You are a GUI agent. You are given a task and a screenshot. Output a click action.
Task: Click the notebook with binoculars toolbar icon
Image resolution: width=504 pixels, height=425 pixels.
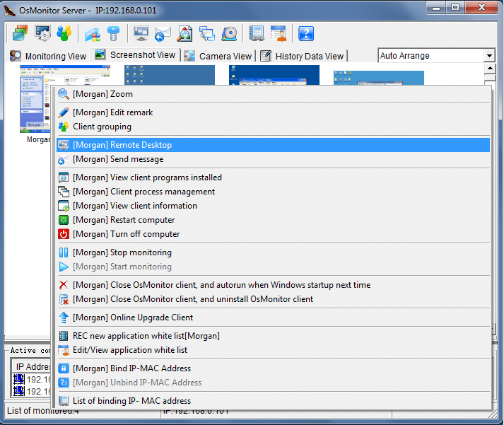coord(257,33)
